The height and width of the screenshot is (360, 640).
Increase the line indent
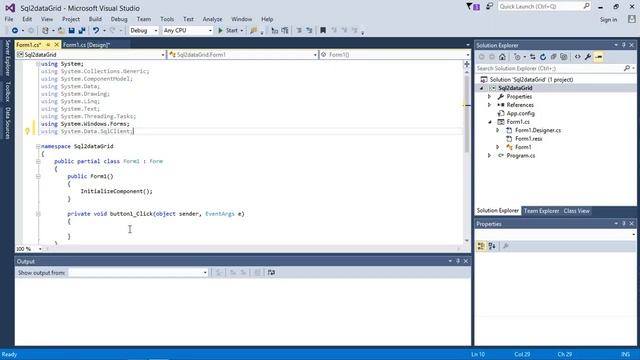285,31
